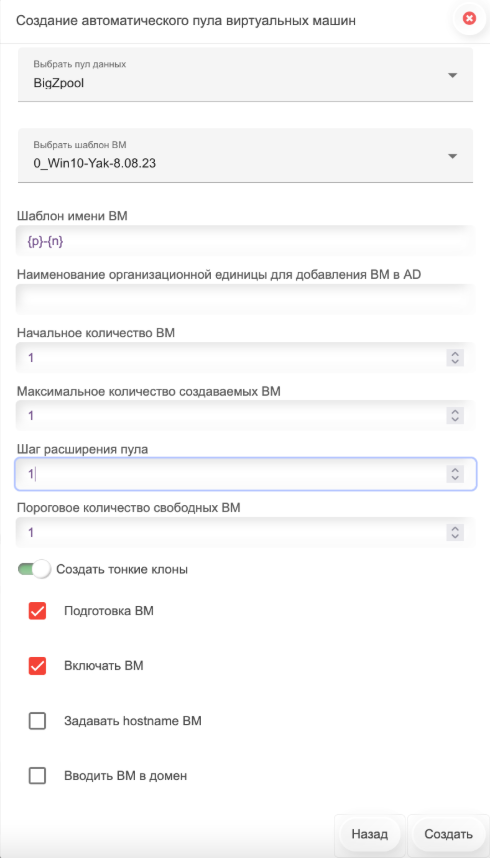The width and height of the screenshot is (490, 858).
Task: Increase the initial VM count stepper
Action: (x=455, y=353)
